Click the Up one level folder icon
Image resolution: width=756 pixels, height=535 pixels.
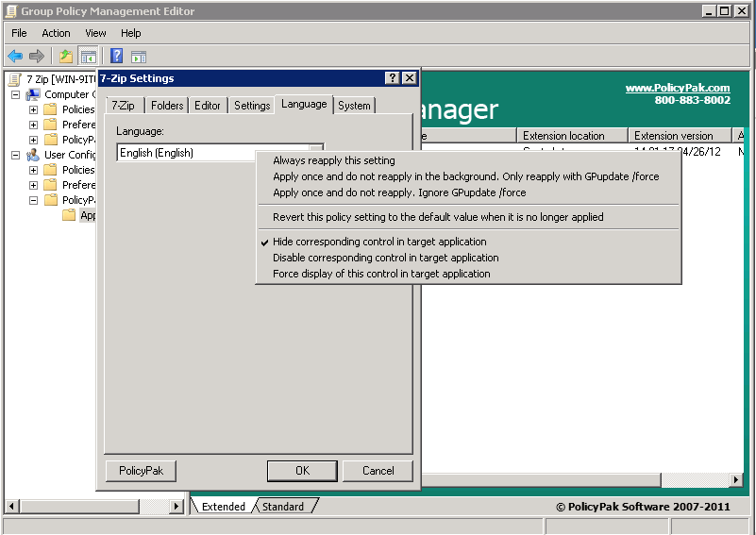66,57
